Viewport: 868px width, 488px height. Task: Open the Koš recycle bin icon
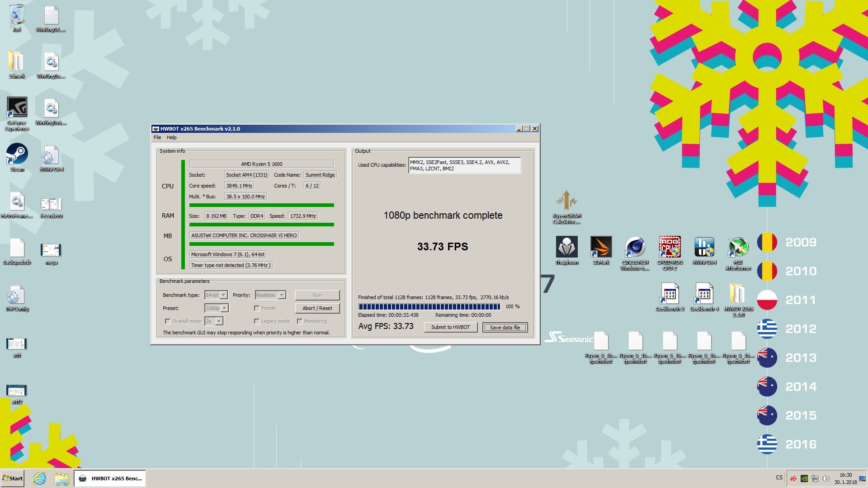tap(17, 18)
